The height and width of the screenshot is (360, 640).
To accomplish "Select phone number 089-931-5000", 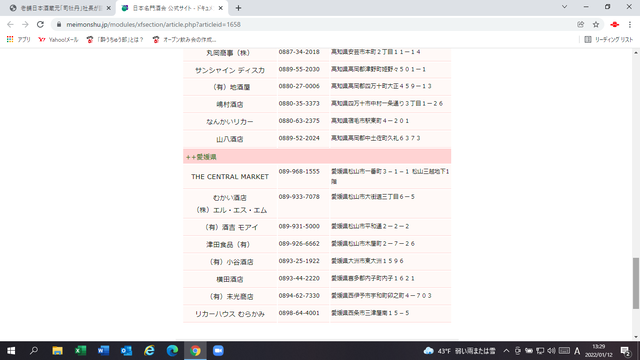I will click(299, 226).
